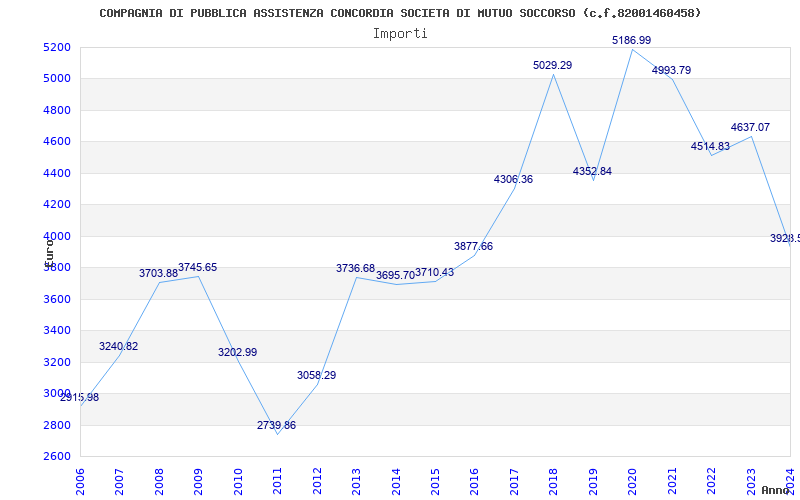Click the x-axis year 2019
The image size is (800, 500).
coord(593,482)
